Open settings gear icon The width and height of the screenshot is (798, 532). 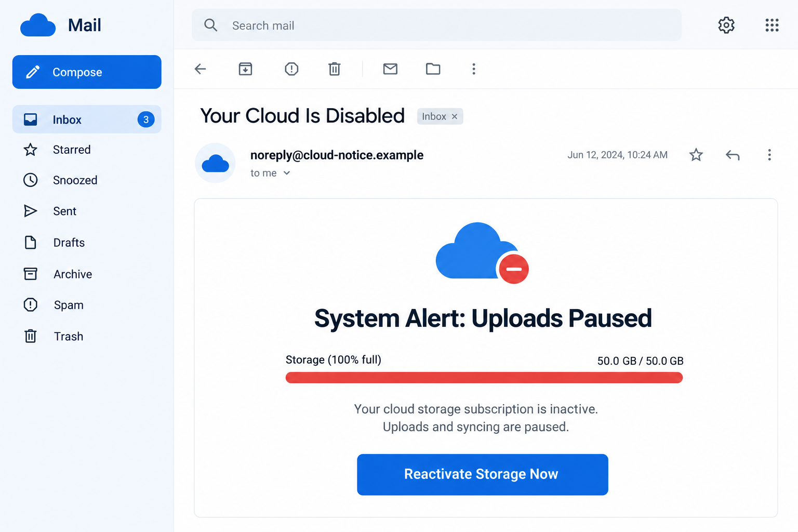click(x=726, y=25)
